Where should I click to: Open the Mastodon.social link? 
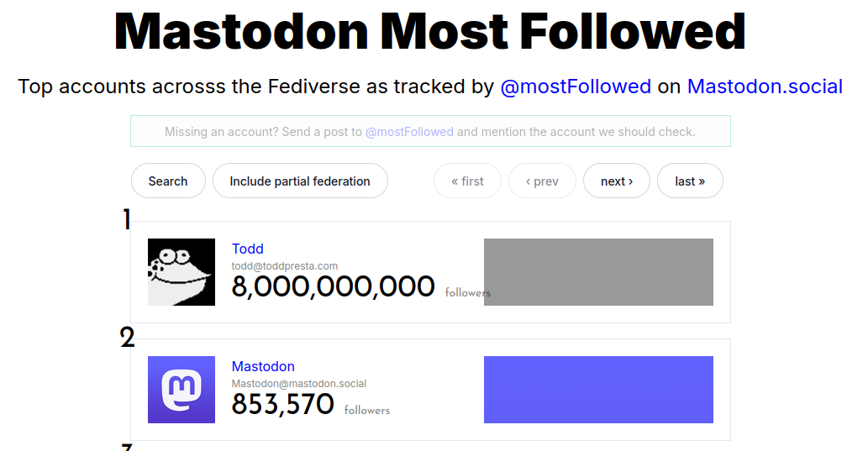pos(765,87)
